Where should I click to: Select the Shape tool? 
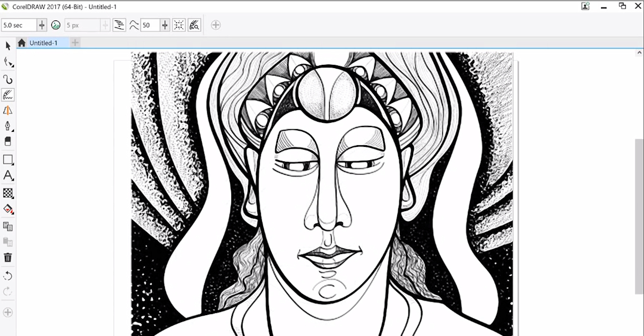8,62
